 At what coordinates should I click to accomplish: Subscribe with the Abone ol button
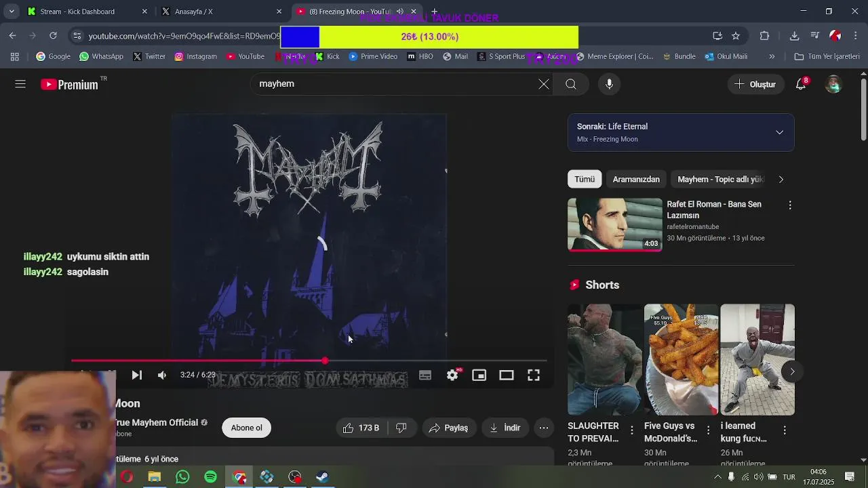(x=246, y=428)
